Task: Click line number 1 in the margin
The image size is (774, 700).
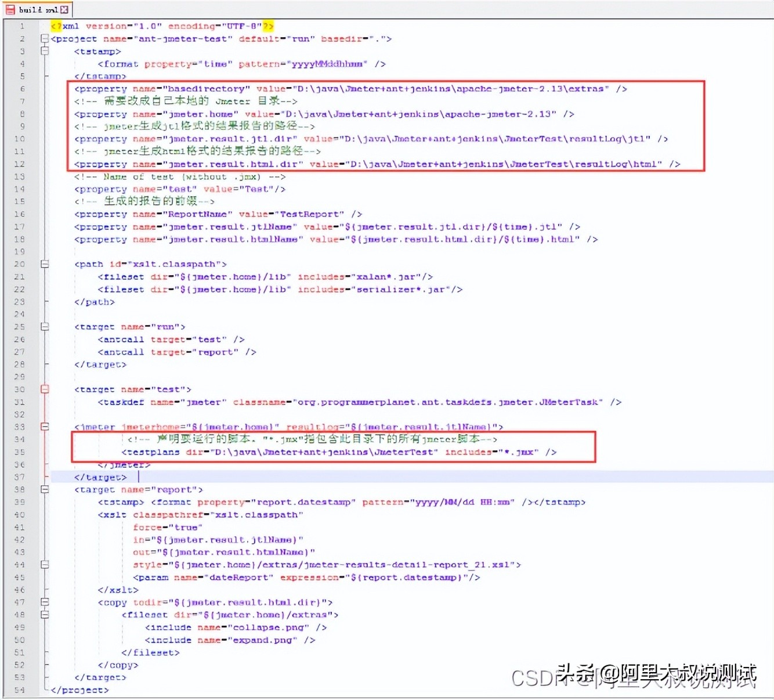Action: [21, 26]
